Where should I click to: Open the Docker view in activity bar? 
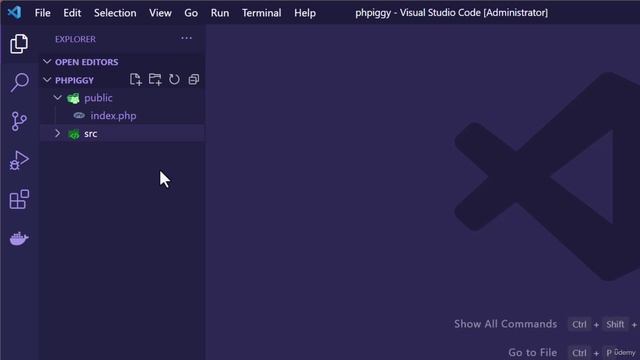(x=19, y=238)
